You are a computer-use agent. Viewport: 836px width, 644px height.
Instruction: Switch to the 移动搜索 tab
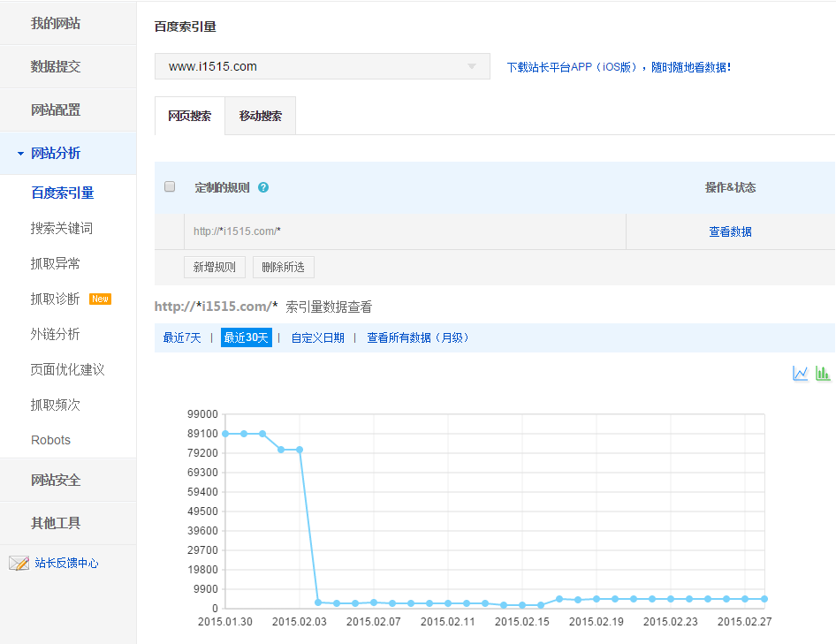click(x=260, y=116)
